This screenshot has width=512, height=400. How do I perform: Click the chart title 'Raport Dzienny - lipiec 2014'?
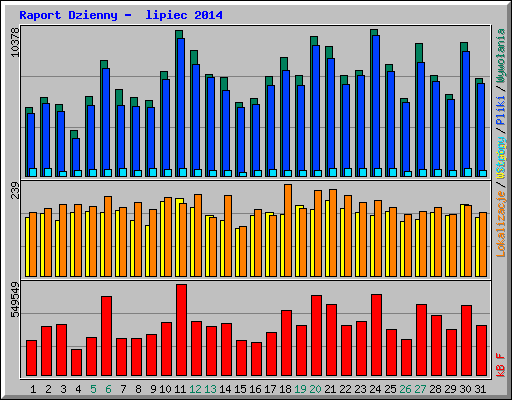click(121, 15)
